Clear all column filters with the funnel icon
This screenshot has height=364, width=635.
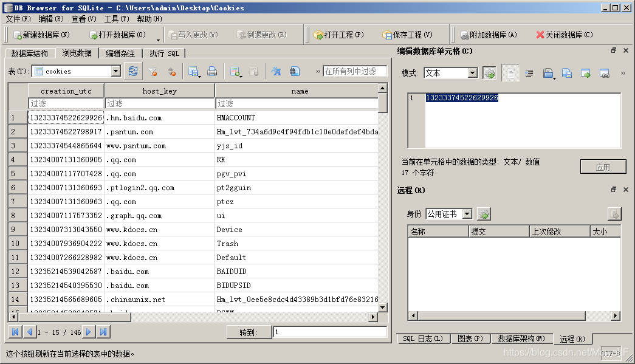153,72
